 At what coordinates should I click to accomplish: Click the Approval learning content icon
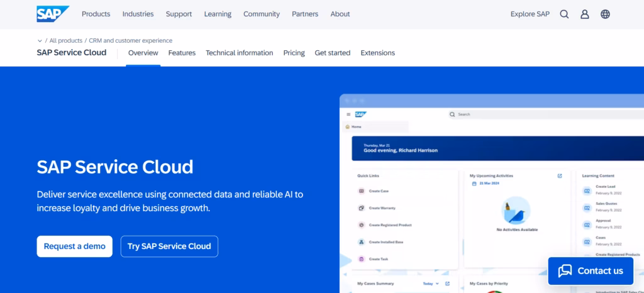point(587,225)
